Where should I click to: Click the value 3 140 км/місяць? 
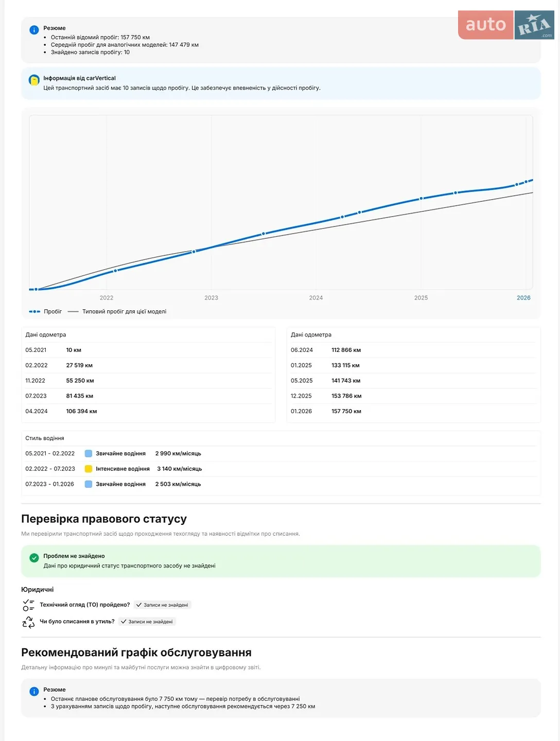point(180,469)
